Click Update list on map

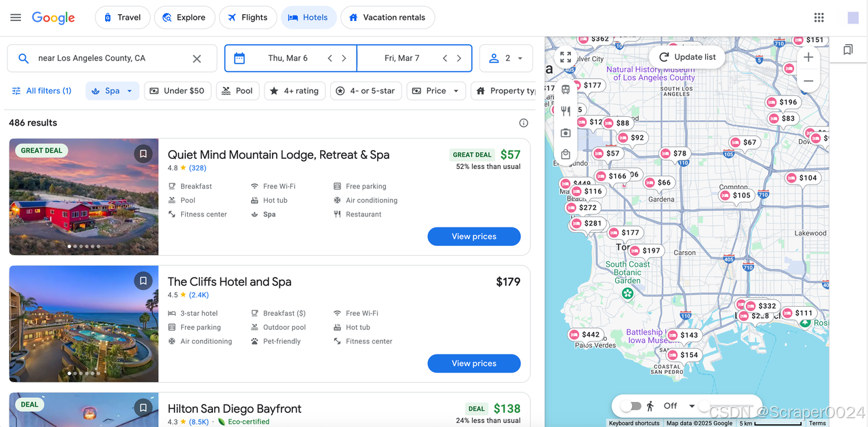(687, 57)
